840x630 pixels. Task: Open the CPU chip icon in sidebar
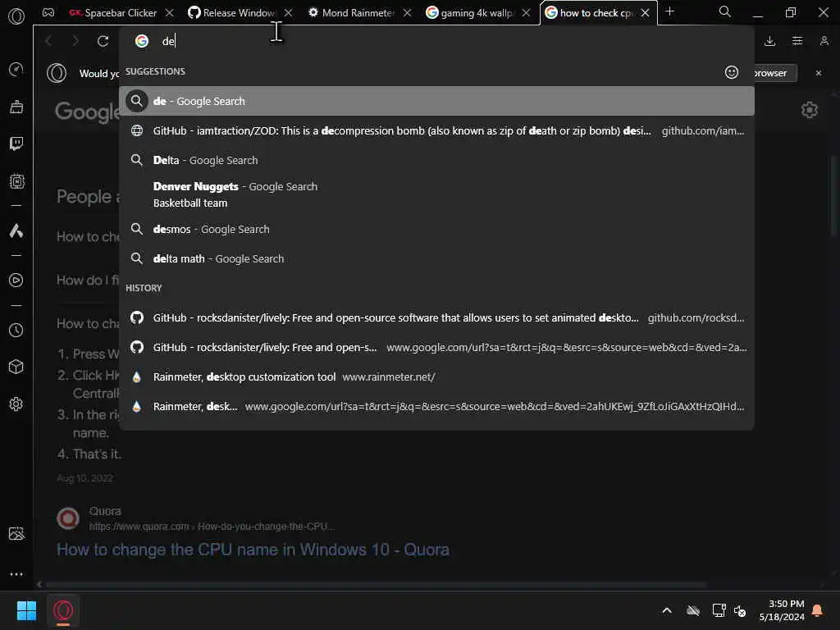[x=16, y=181]
